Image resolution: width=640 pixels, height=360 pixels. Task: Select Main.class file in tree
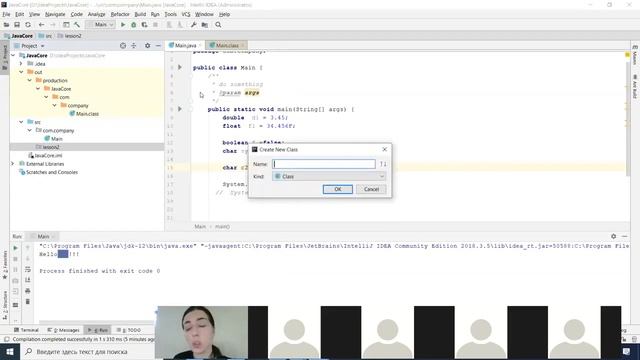(84, 114)
